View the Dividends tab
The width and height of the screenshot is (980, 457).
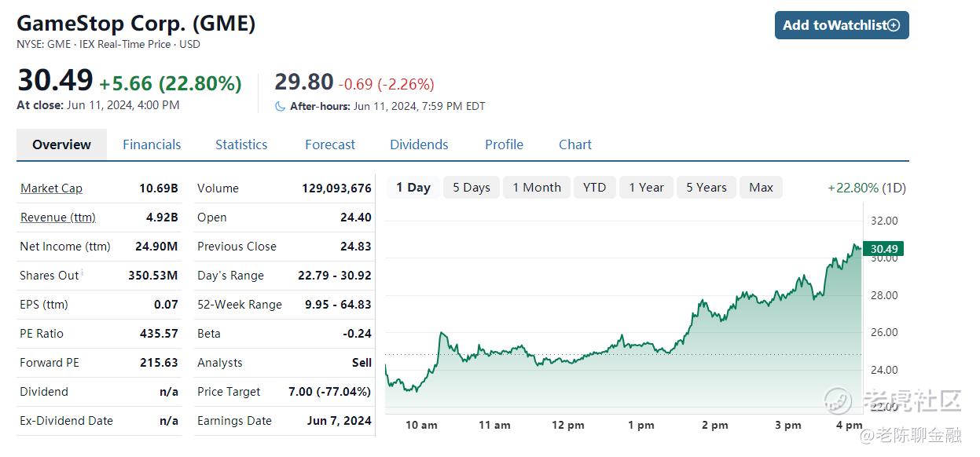(x=419, y=144)
